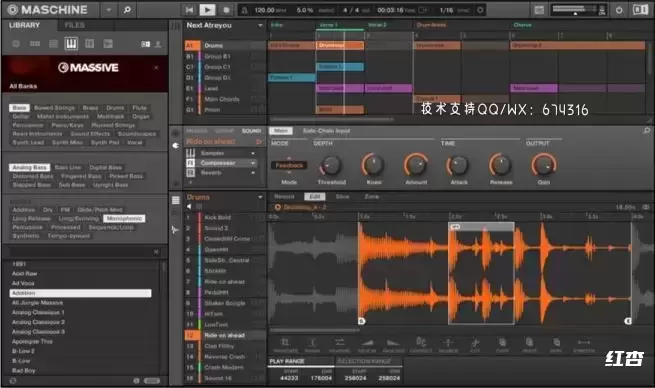
Task: Toggle user content icon in Library
Action: tap(158, 44)
